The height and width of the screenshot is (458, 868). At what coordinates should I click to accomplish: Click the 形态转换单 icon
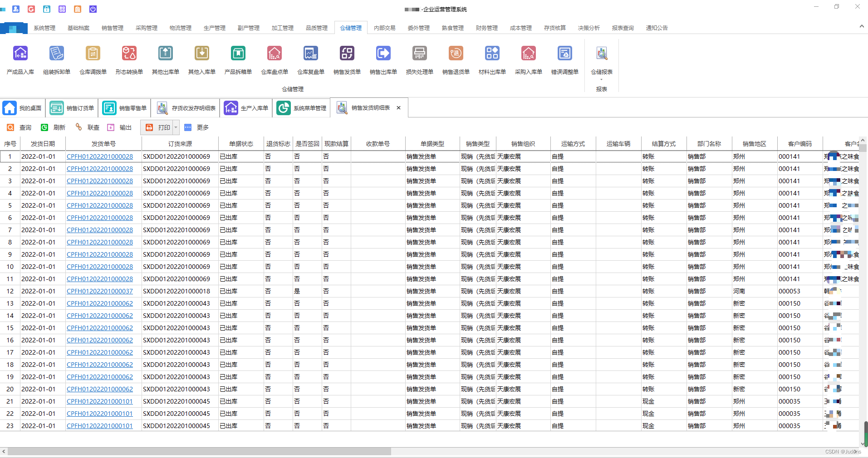coord(129,59)
